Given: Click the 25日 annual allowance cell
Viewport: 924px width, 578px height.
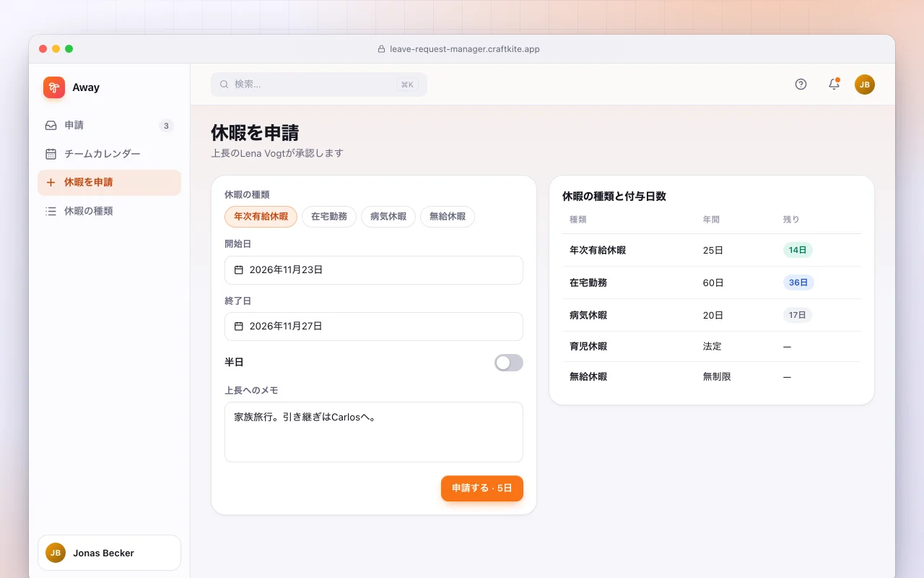Looking at the screenshot, I should (713, 250).
